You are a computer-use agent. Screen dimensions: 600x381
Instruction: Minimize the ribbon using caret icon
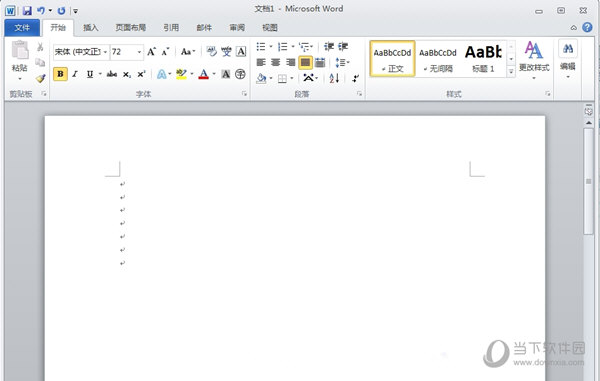click(574, 28)
